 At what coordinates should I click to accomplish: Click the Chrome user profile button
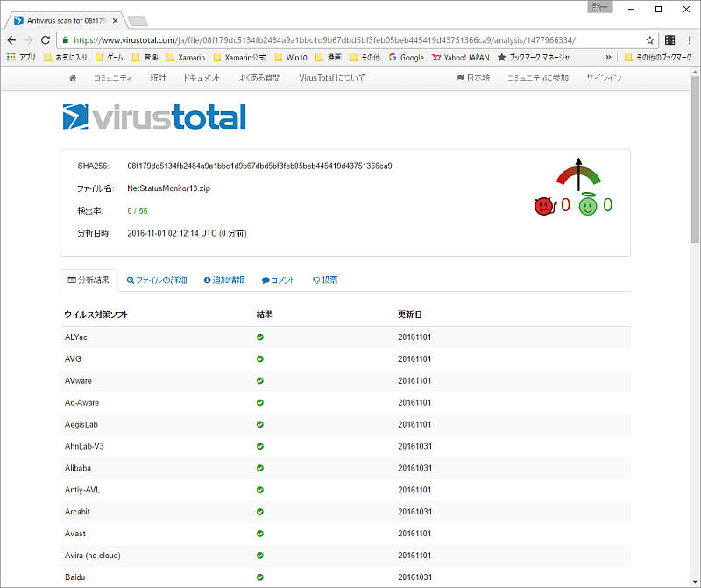599,8
